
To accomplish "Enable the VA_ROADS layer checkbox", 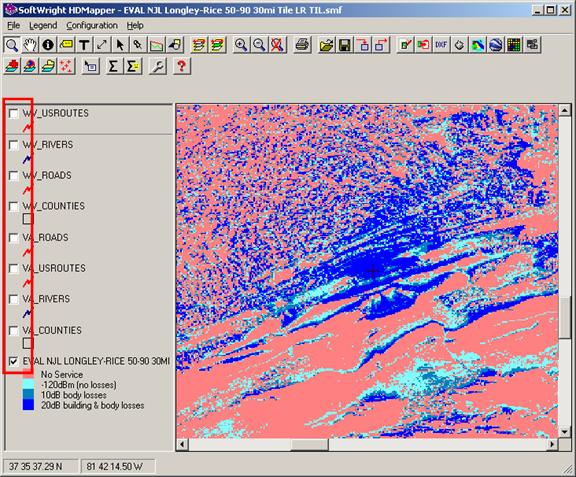I will click(14, 238).
